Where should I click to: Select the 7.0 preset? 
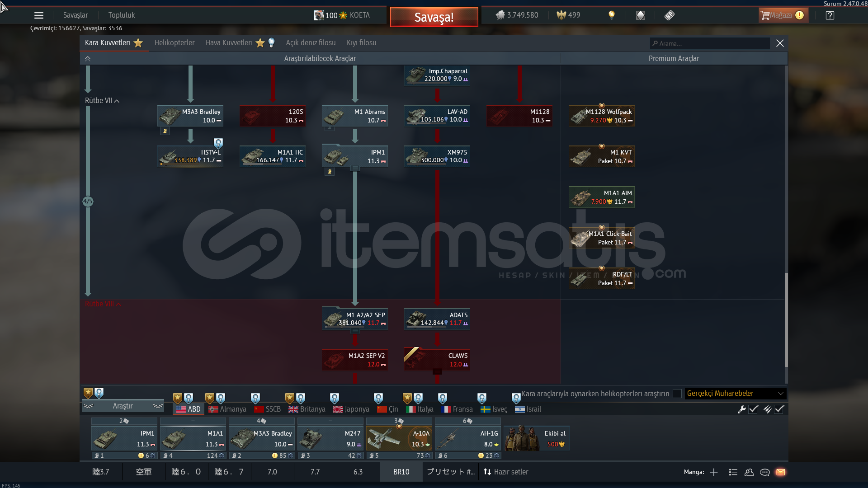click(x=272, y=472)
